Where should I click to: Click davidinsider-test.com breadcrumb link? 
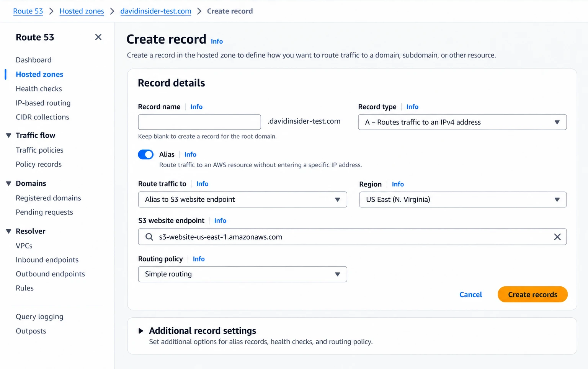point(156,11)
